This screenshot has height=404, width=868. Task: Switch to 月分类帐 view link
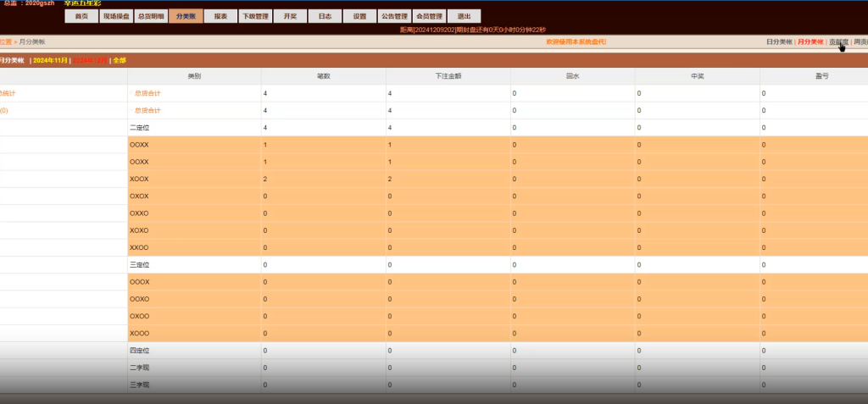(810, 42)
